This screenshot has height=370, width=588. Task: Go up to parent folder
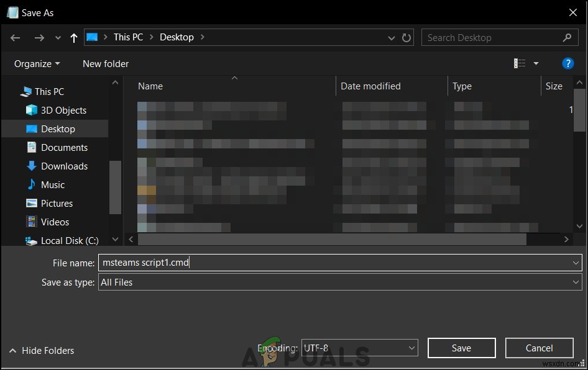pyautogui.click(x=73, y=37)
